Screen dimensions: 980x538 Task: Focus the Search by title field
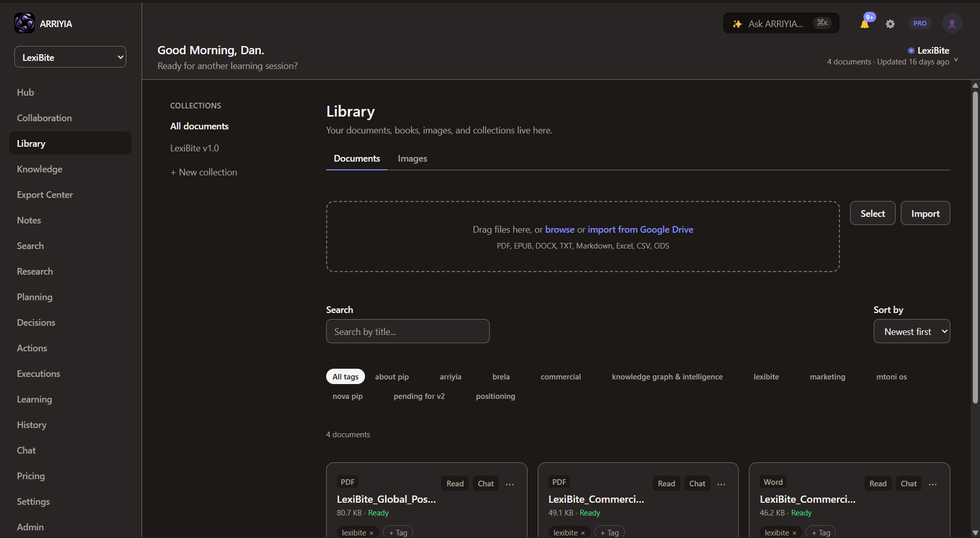tap(408, 331)
